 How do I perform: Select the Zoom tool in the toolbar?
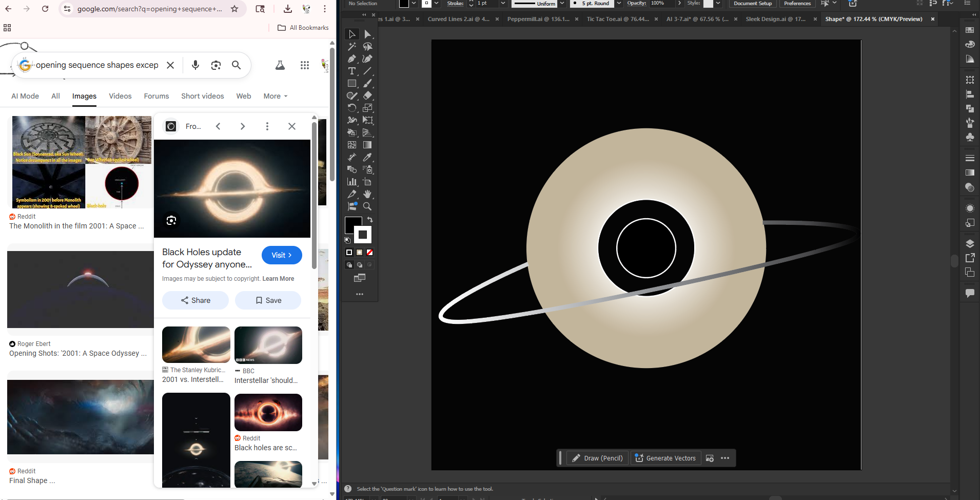[367, 206]
